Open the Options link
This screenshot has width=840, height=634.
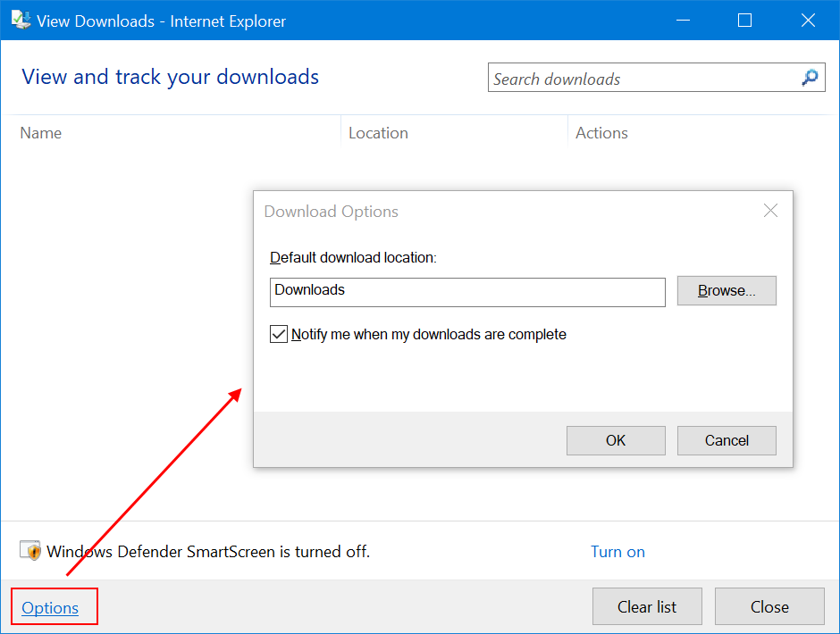click(50, 608)
